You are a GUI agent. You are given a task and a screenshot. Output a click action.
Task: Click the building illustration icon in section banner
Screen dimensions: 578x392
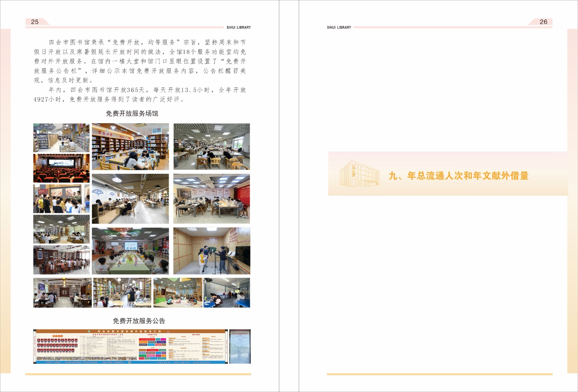(359, 174)
